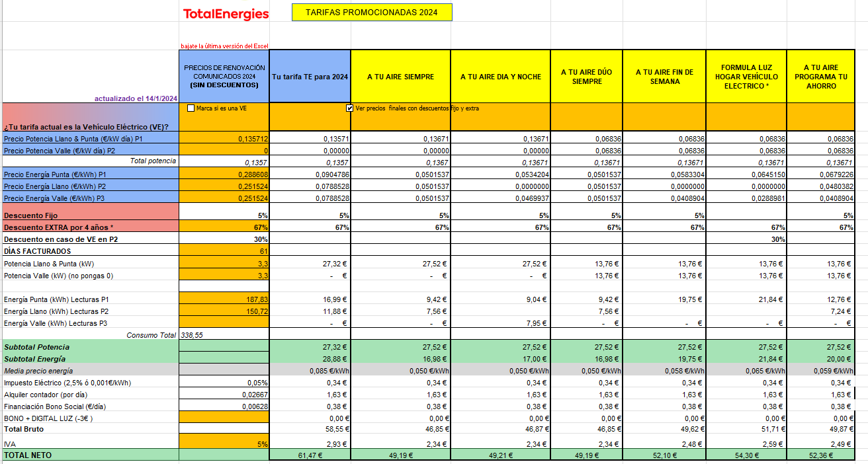The image size is (868, 464).
Task: Click the DÍAS FACTURADOS input cell 61
Action: tap(224, 251)
